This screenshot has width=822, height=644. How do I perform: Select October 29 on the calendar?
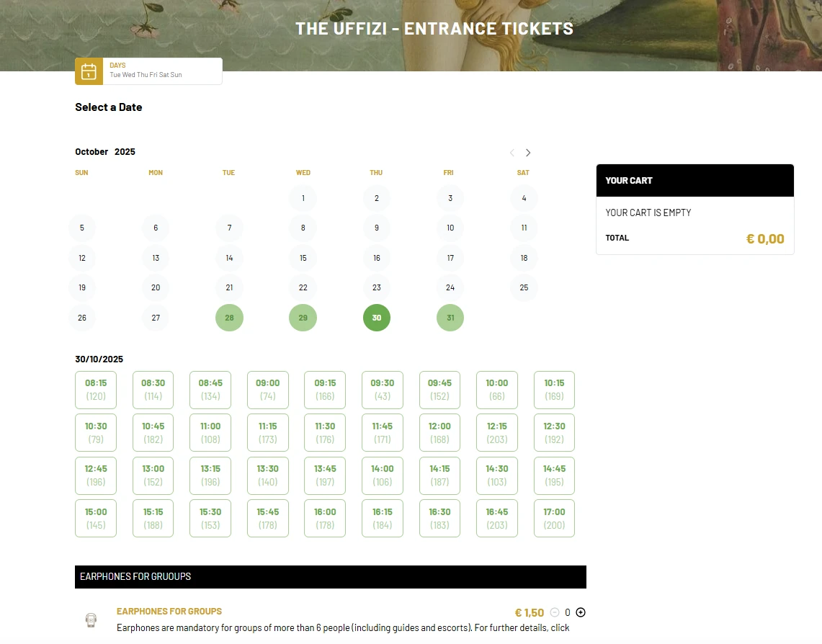(x=303, y=318)
